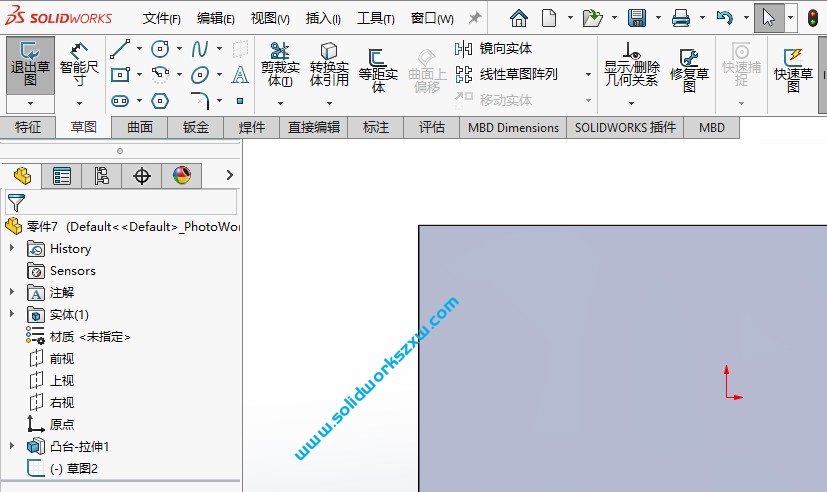Activate the sketch Text tool
The width and height of the screenshot is (827, 492).
(240, 75)
